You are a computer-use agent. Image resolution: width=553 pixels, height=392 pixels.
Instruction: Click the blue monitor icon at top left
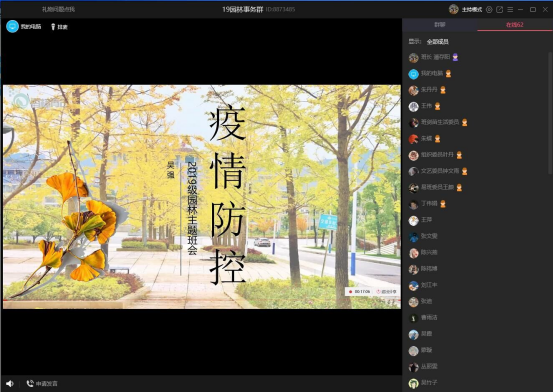coord(12,26)
